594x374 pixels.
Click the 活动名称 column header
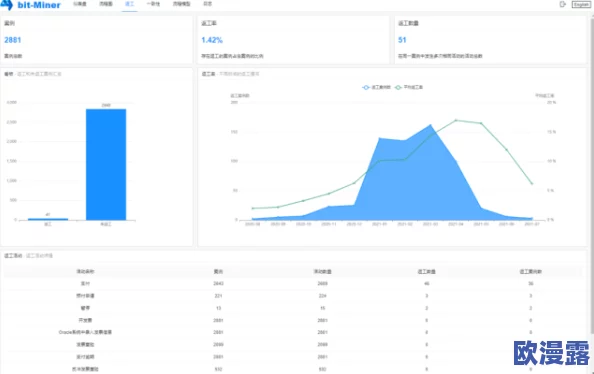[x=85, y=272]
